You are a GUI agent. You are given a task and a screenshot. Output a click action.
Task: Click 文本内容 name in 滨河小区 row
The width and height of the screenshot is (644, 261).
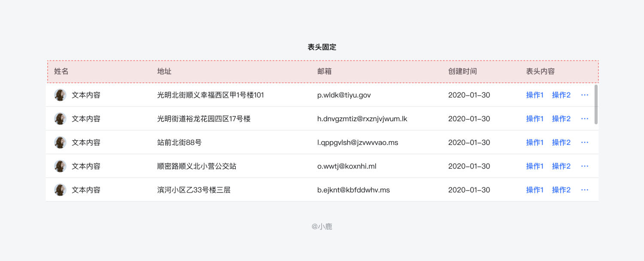[x=86, y=190]
